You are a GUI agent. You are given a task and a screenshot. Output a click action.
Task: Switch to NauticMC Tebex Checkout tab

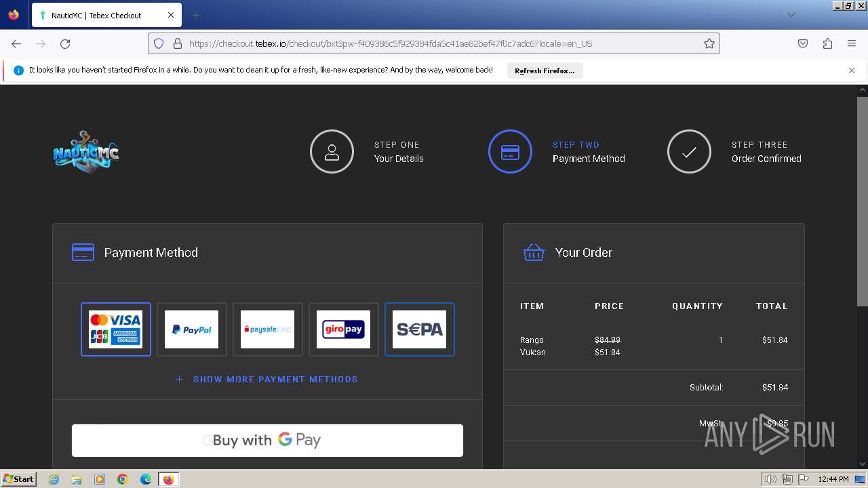pos(106,15)
